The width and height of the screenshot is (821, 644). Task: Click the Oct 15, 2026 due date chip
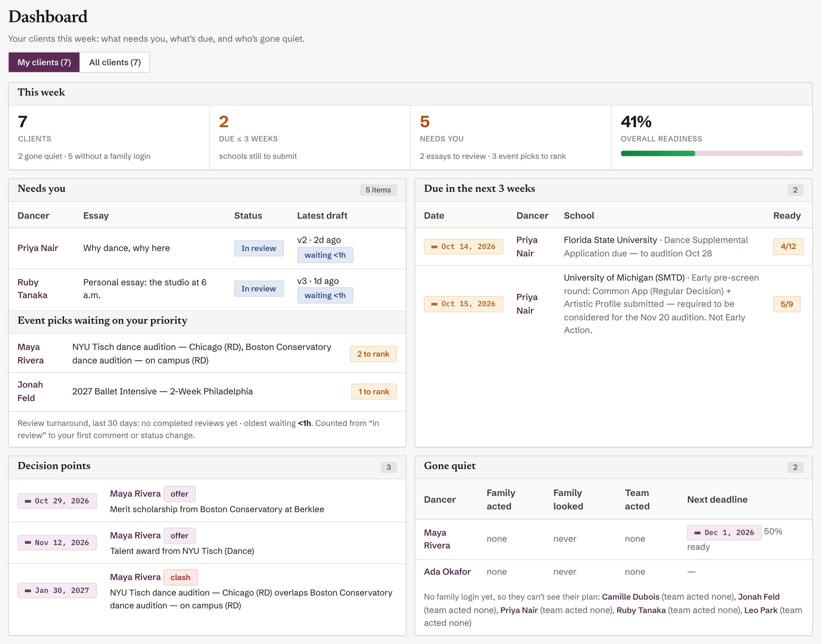pos(463,304)
